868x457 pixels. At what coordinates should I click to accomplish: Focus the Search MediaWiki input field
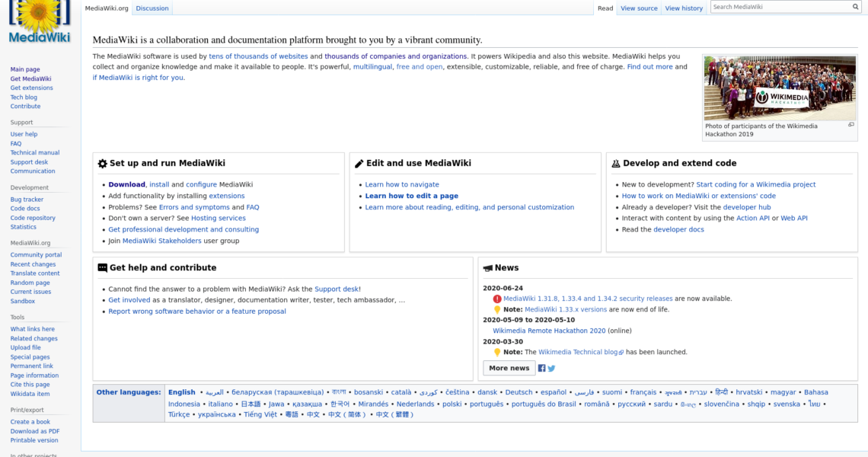(x=780, y=7)
